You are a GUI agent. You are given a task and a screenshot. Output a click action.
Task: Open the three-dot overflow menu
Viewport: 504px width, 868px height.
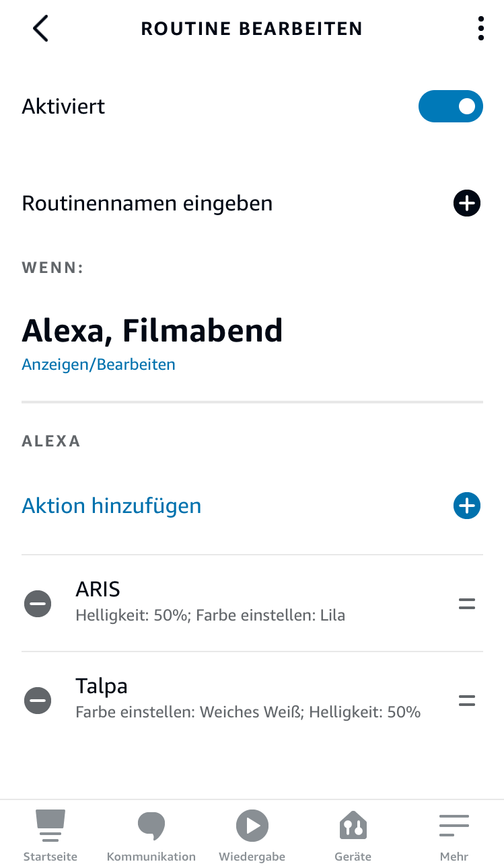[480, 29]
